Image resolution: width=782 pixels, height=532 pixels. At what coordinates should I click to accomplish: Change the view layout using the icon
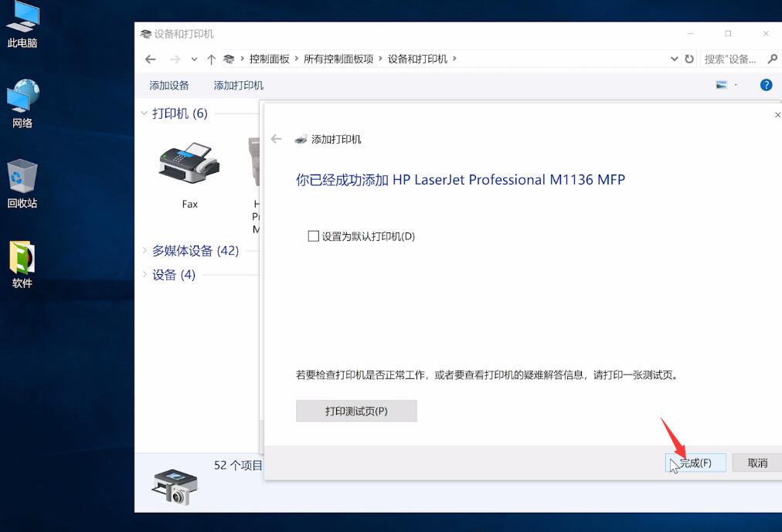(722, 85)
